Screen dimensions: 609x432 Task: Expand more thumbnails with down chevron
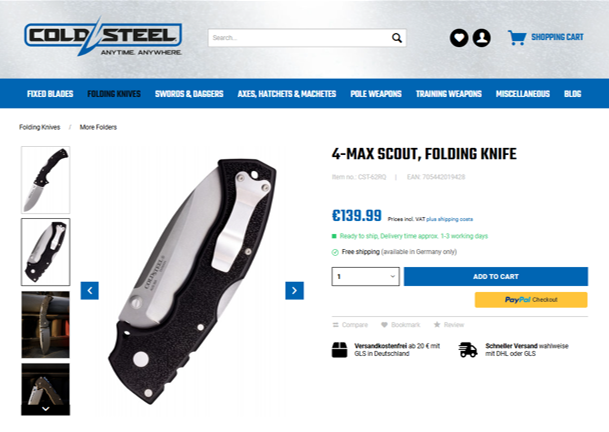pyautogui.click(x=45, y=409)
